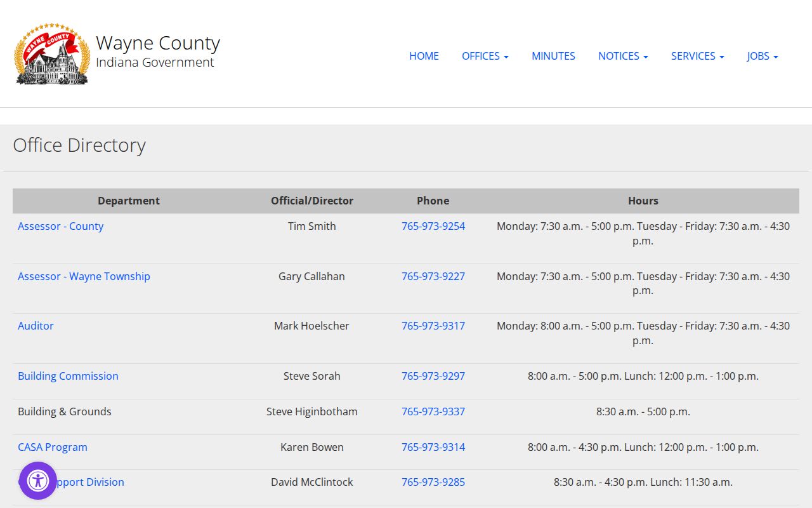
Task: Click the name Steve Sorah
Action: (312, 376)
